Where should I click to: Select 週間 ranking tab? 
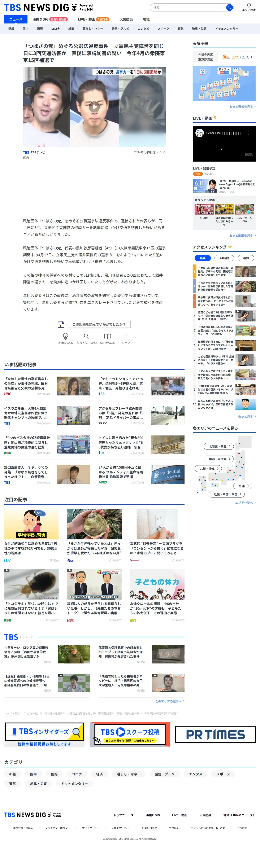click(x=246, y=258)
